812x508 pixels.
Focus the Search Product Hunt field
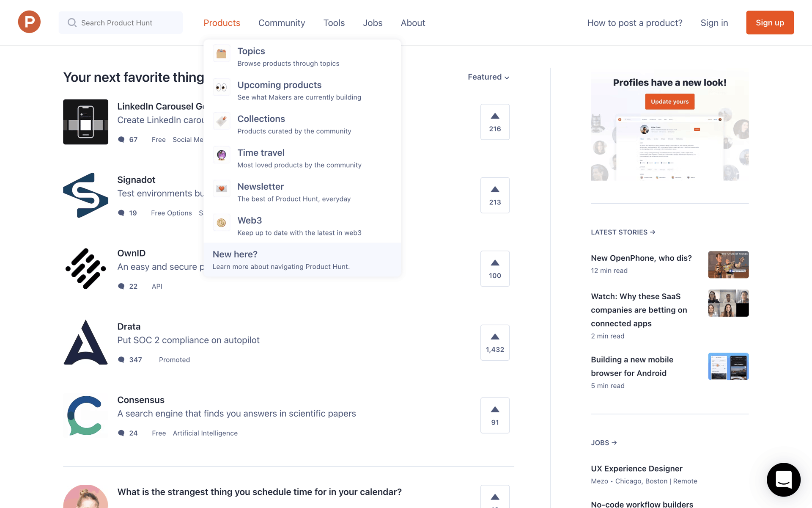click(x=121, y=22)
